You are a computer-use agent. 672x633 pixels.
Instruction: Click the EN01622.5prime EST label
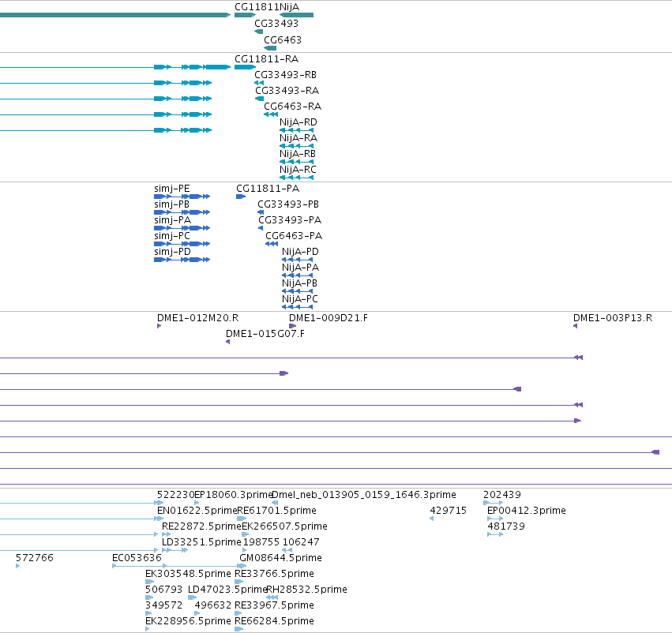click(x=197, y=511)
